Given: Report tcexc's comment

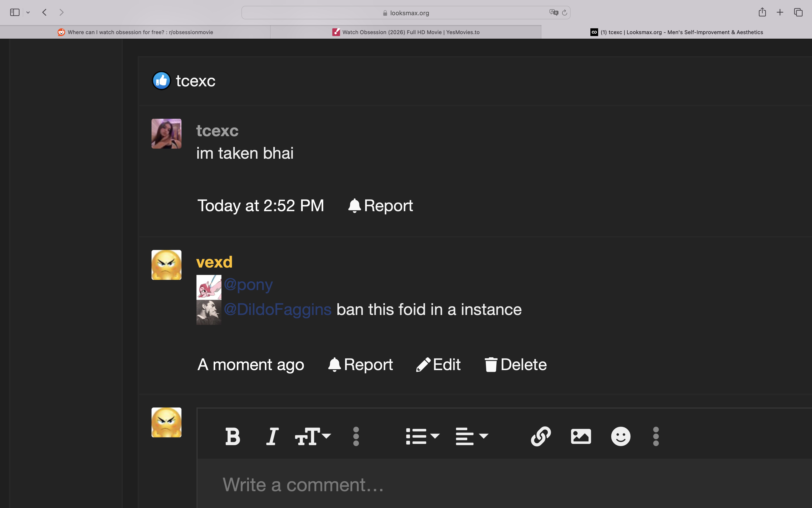Looking at the screenshot, I should click(x=380, y=206).
